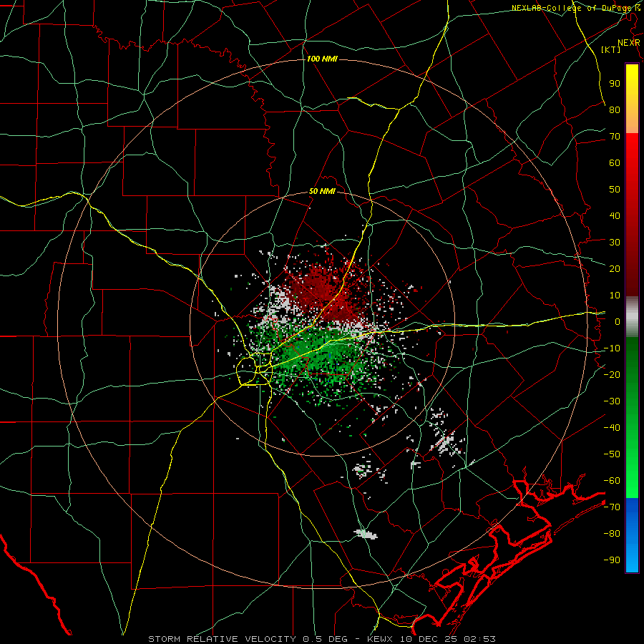Click the NEXLAB-College of DuPage label
The width and height of the screenshot is (644, 644).
click(x=575, y=8)
